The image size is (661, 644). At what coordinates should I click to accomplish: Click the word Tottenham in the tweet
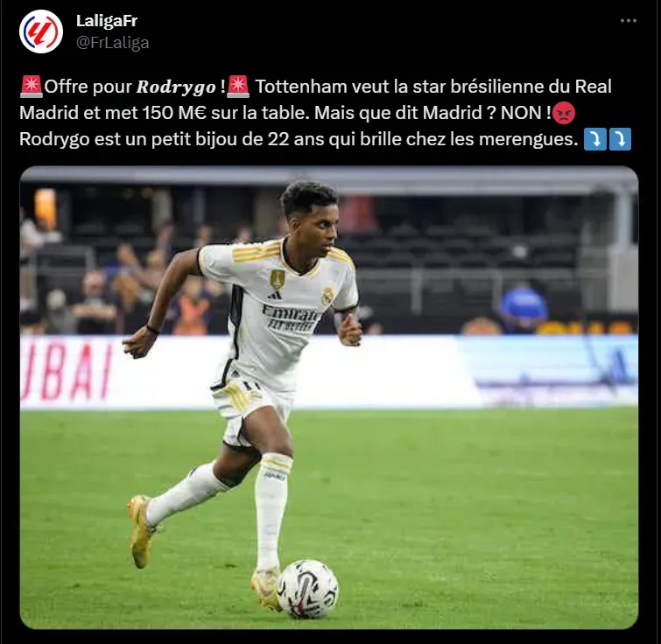tap(301, 87)
